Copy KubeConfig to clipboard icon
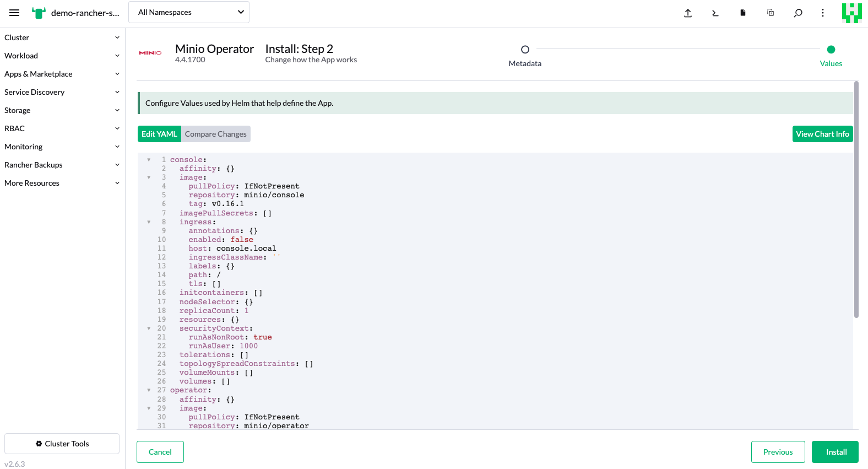Viewport: 868px width, 469px height. coord(771,13)
